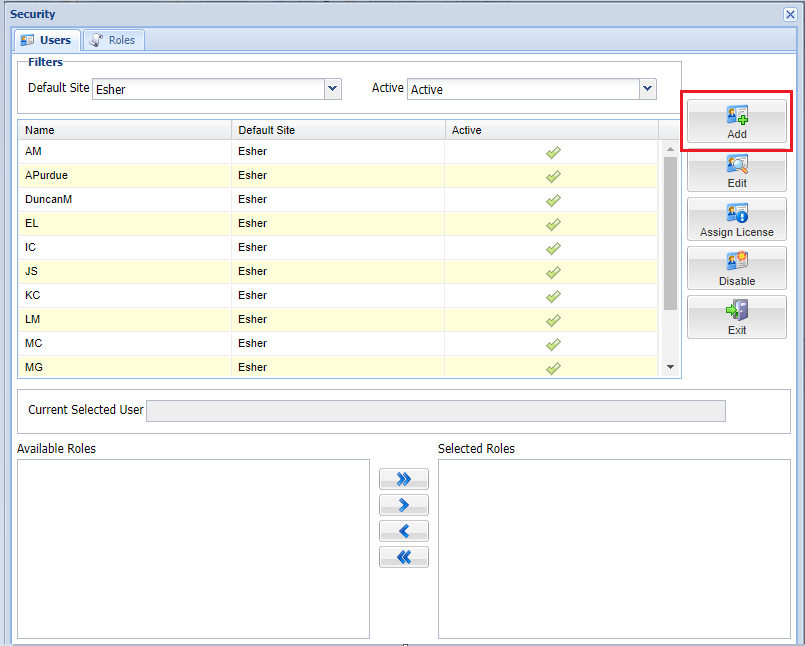Switch to the Roles tab

click(113, 40)
